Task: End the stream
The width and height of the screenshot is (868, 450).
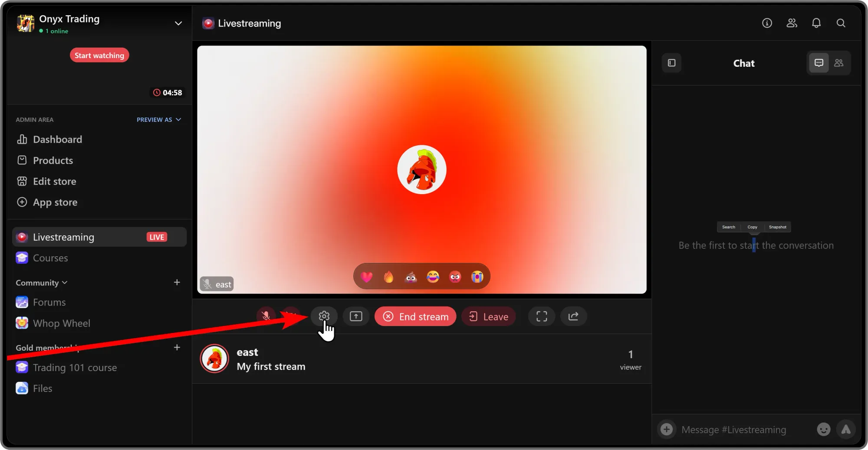Action: (415, 316)
